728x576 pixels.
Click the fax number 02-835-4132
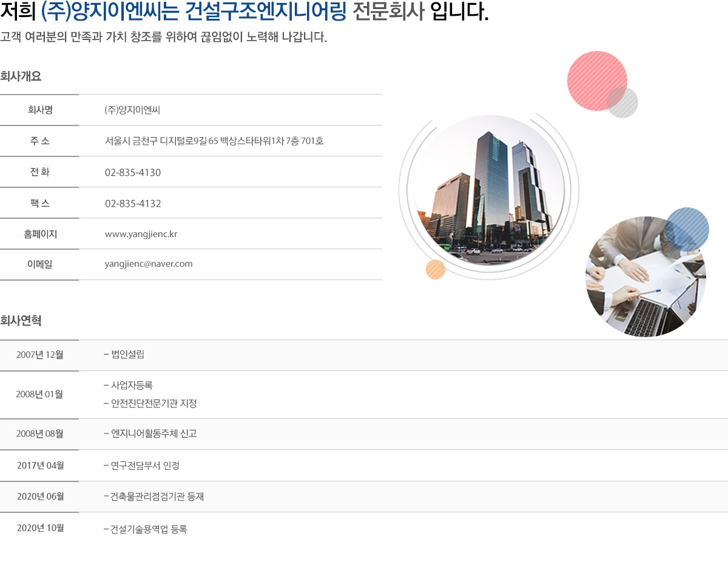click(133, 203)
